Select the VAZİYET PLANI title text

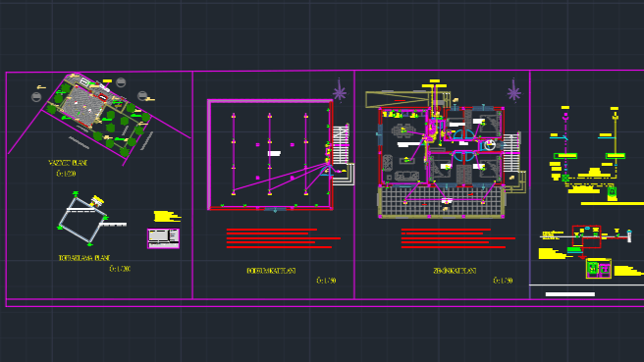tap(68, 163)
